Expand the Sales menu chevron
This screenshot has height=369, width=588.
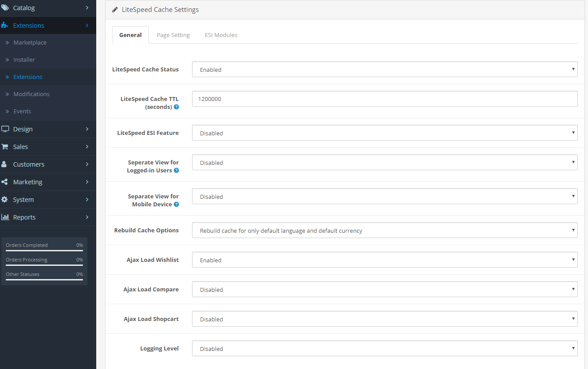point(87,147)
